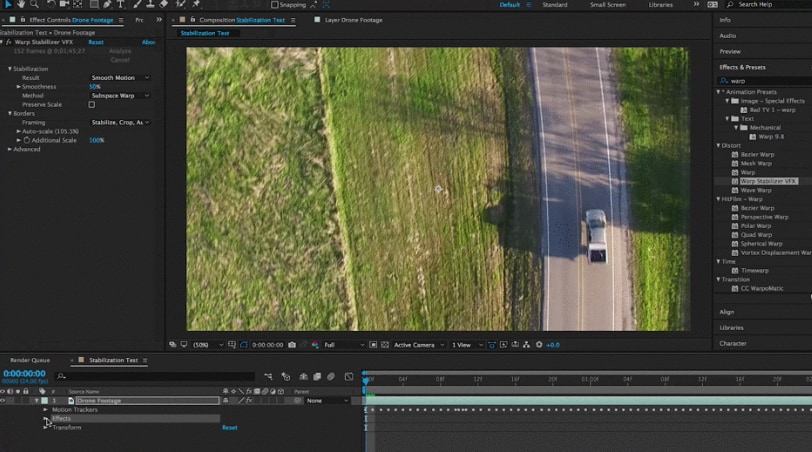Open the Character panel
Image resolution: width=812 pixels, height=452 pixels.
tap(733, 343)
